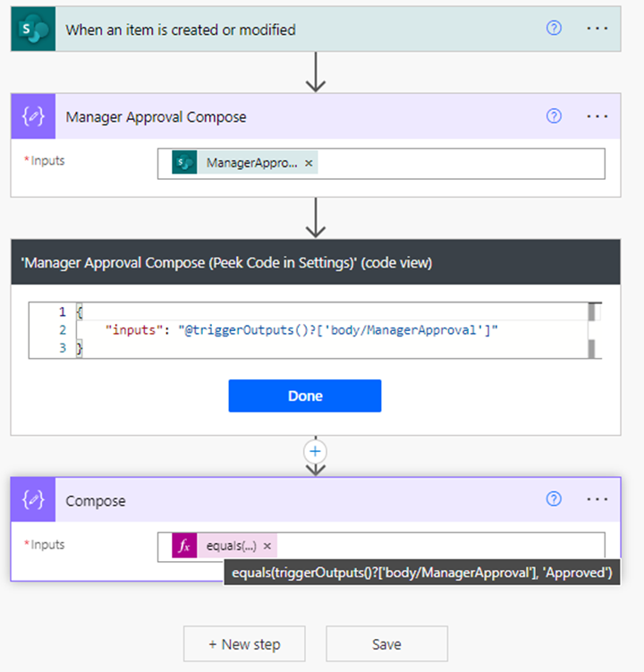The image size is (644, 672).
Task: Remove the equals(...) expression token
Action: click(x=267, y=546)
